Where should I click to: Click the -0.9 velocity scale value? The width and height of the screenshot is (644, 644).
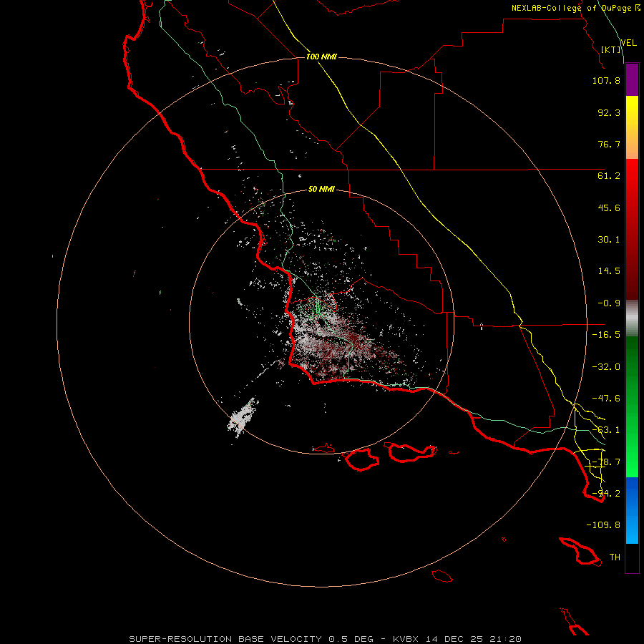(x=609, y=303)
